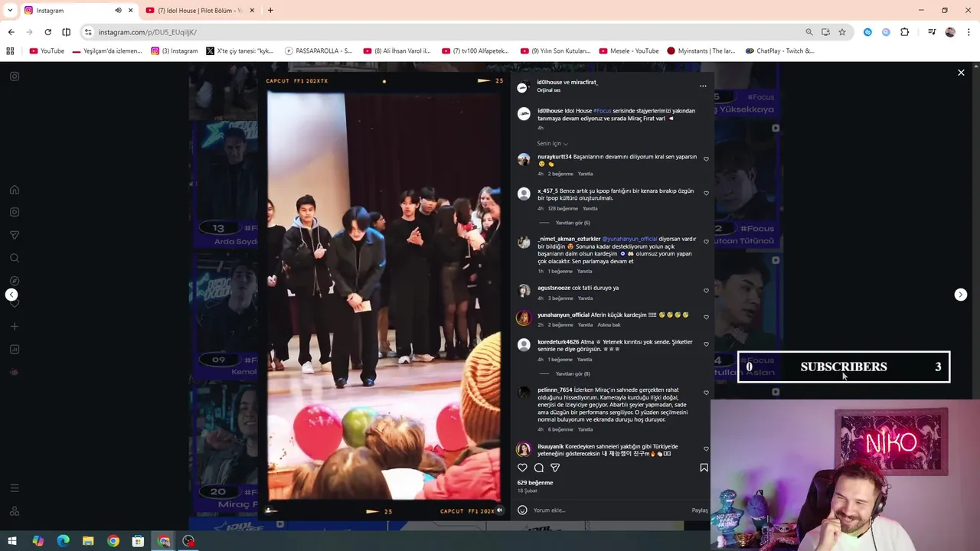Screen dimensions: 980x551
Task: Open the id0lhouse profile in the post header
Action: click(x=549, y=82)
